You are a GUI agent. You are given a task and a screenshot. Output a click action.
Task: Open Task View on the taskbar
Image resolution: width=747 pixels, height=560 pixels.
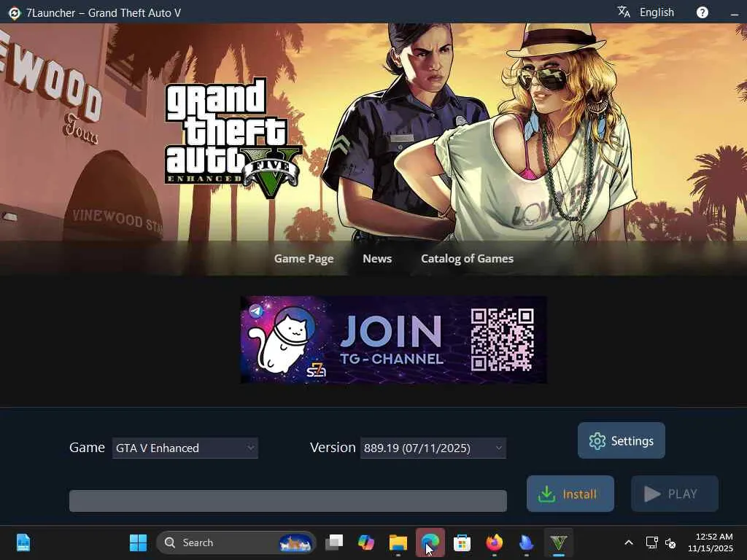[x=334, y=542]
